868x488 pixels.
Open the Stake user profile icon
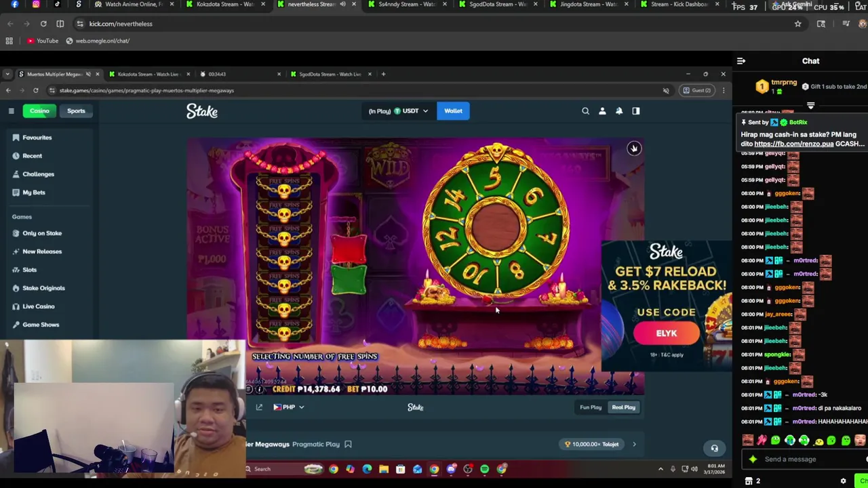tap(602, 111)
